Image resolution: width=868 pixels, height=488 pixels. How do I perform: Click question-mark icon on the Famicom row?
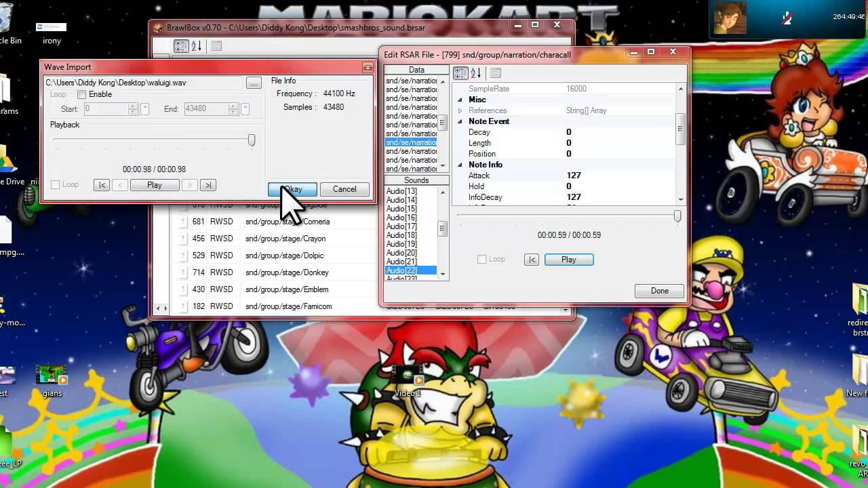coord(182,306)
